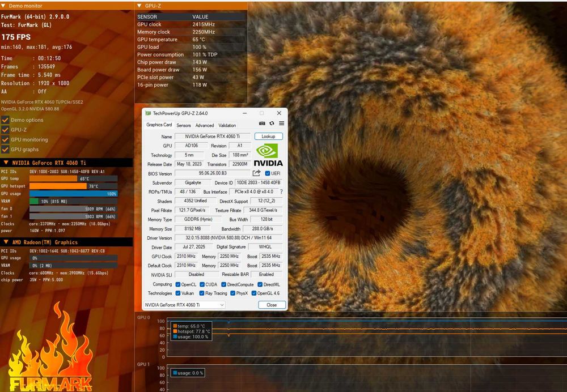Open the GPU-Z hamburger menu
Screen dimensions: 567x392
point(281,123)
